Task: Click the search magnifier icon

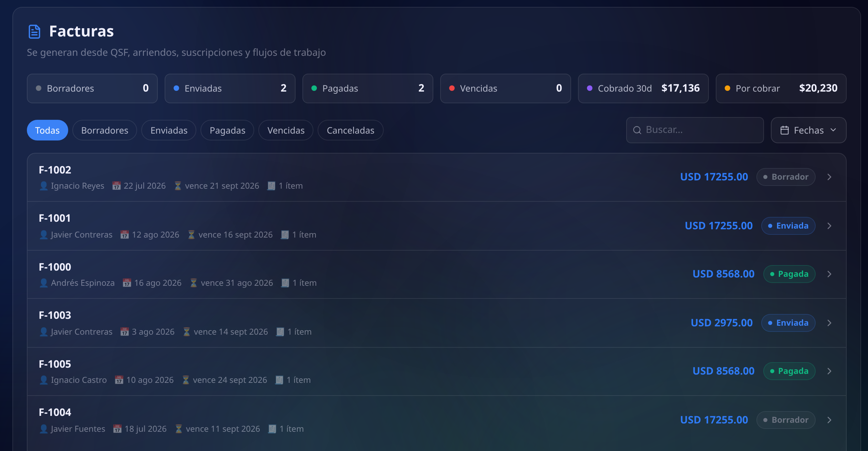Action: coord(637,130)
